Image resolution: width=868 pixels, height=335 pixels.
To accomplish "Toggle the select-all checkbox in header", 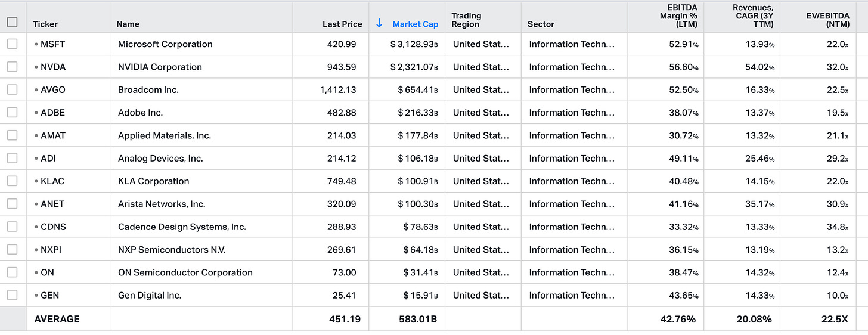I will [x=12, y=22].
